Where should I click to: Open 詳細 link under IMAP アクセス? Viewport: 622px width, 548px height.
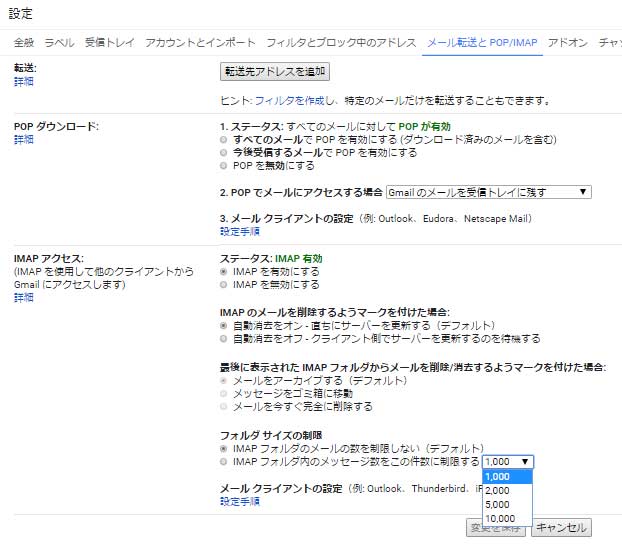(23, 298)
